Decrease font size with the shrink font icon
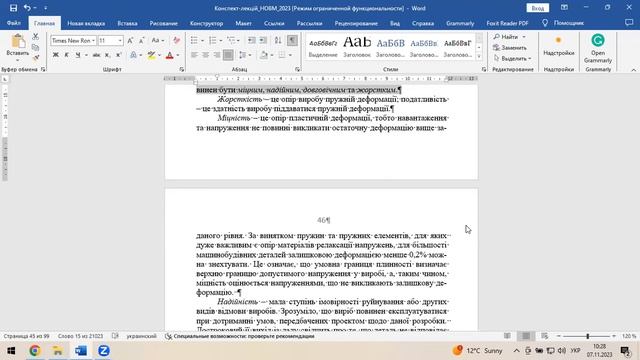The width and height of the screenshot is (640, 360). coord(141,40)
